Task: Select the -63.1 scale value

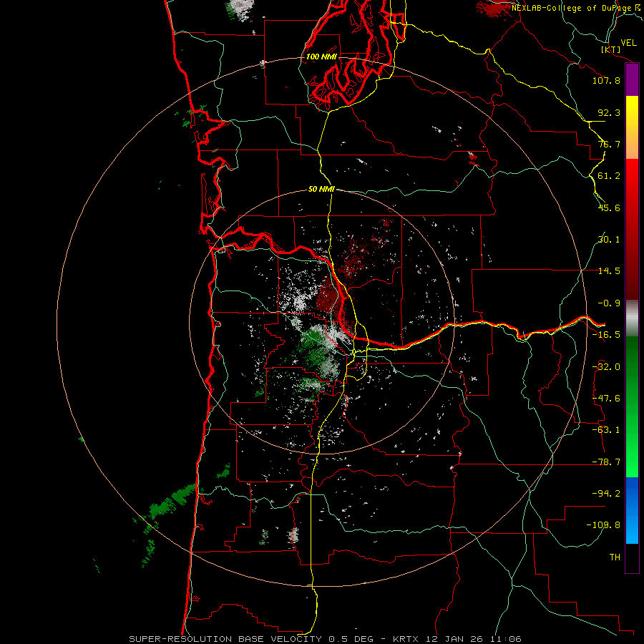Action: (606, 430)
